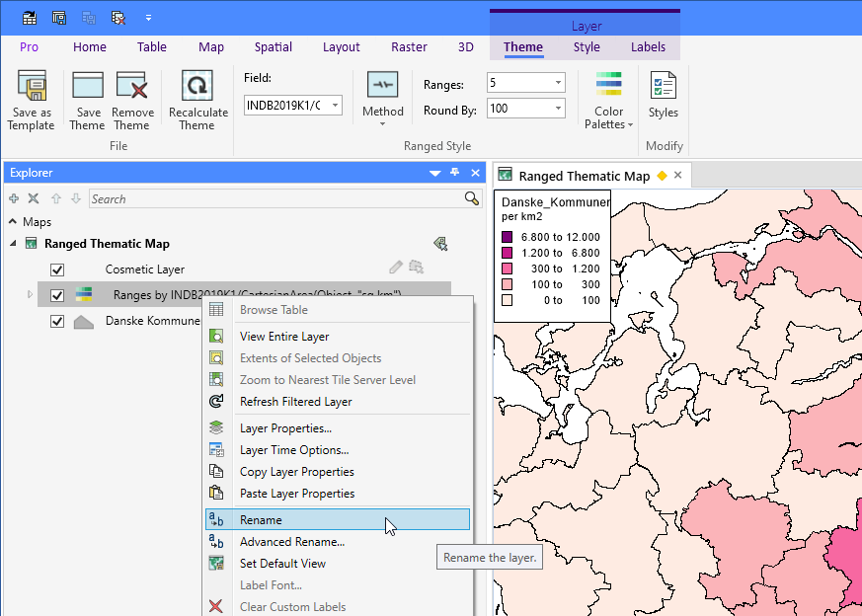
Task: Toggle visibility of the Danske Kommune layer
Action: tap(57, 320)
